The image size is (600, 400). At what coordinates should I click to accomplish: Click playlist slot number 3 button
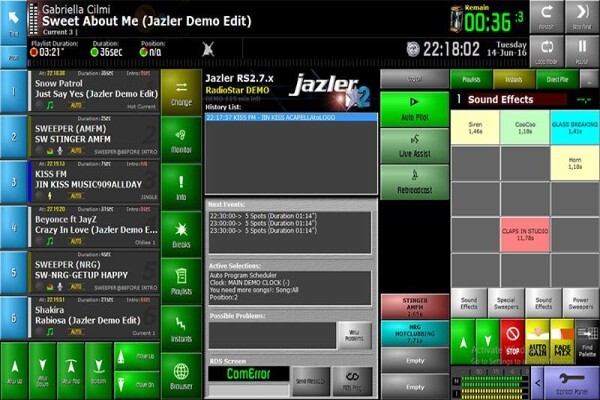pos(13,182)
